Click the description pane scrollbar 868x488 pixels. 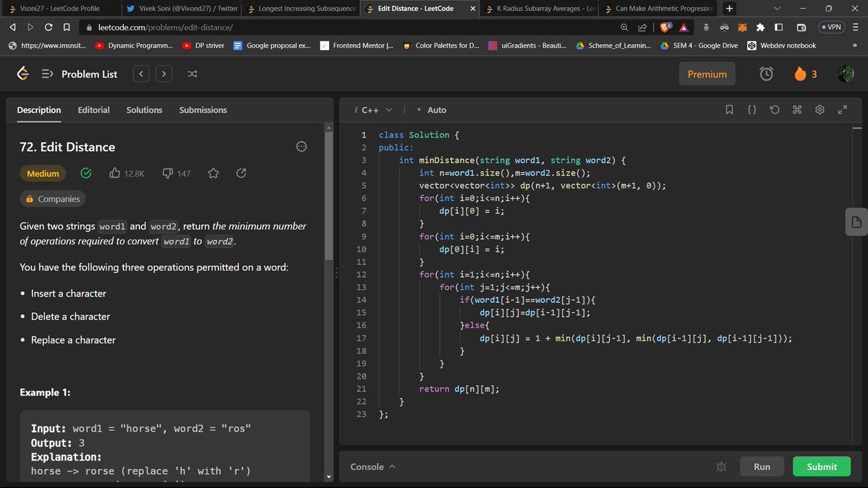329,195
